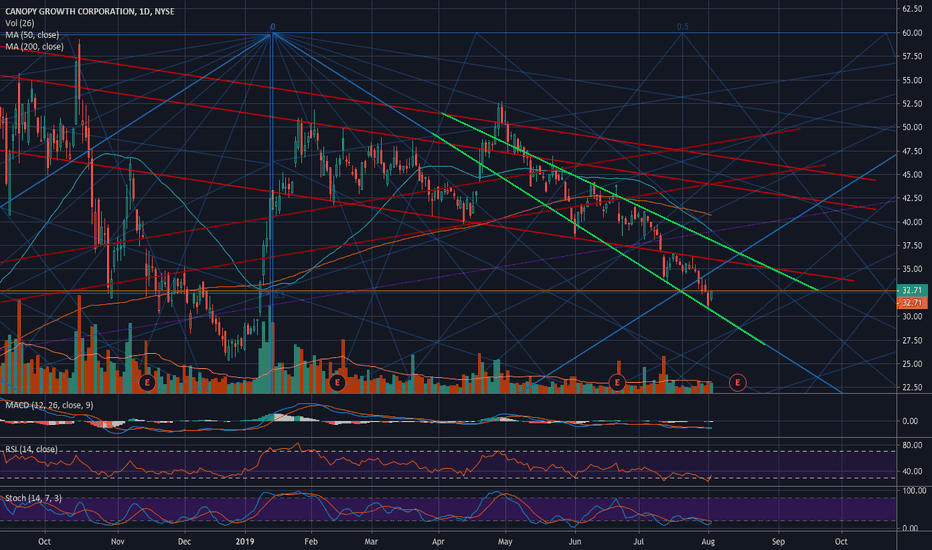
Task: Open earnings marker E in late June
Action: [x=617, y=382]
